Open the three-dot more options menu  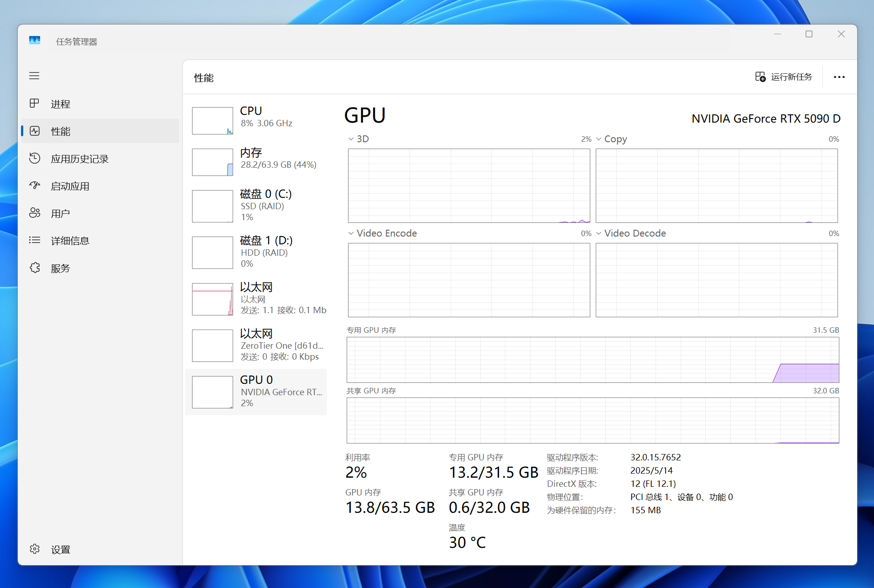(x=839, y=77)
